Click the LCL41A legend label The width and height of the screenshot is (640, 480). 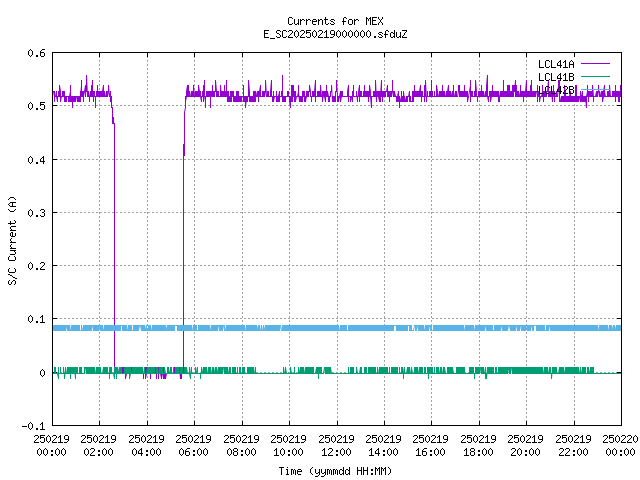556,64
